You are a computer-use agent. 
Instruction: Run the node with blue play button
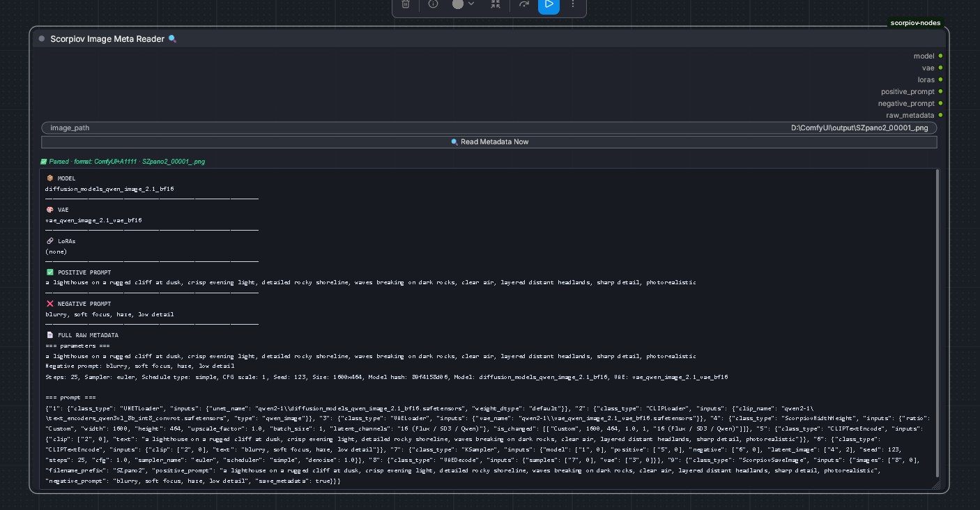click(x=549, y=5)
